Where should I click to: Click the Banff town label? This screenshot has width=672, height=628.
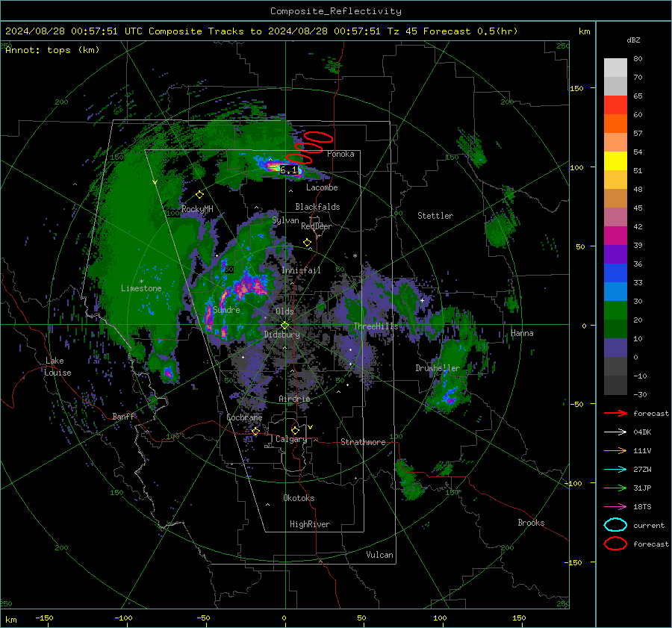(x=123, y=416)
